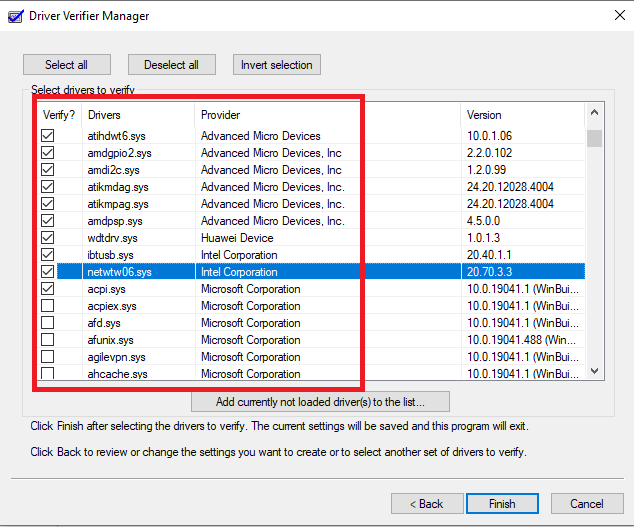Click version 2.2.0.102 cell
Screen dimensions: 634x527
489,153
